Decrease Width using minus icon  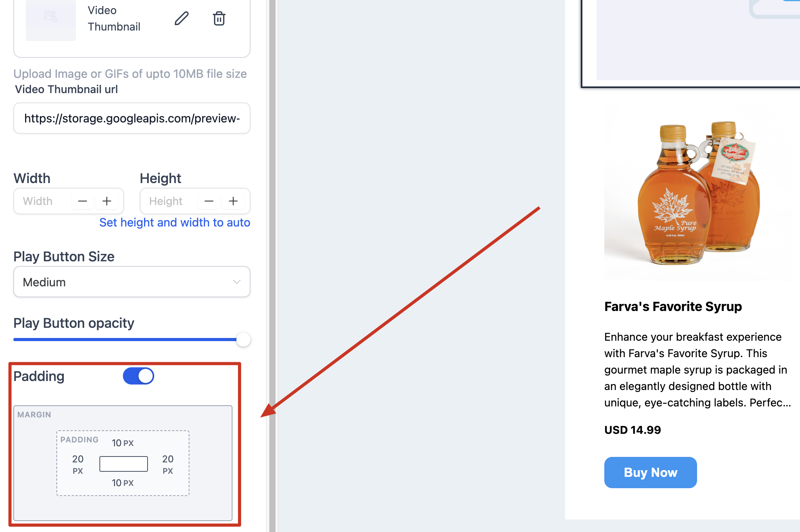pos(83,201)
